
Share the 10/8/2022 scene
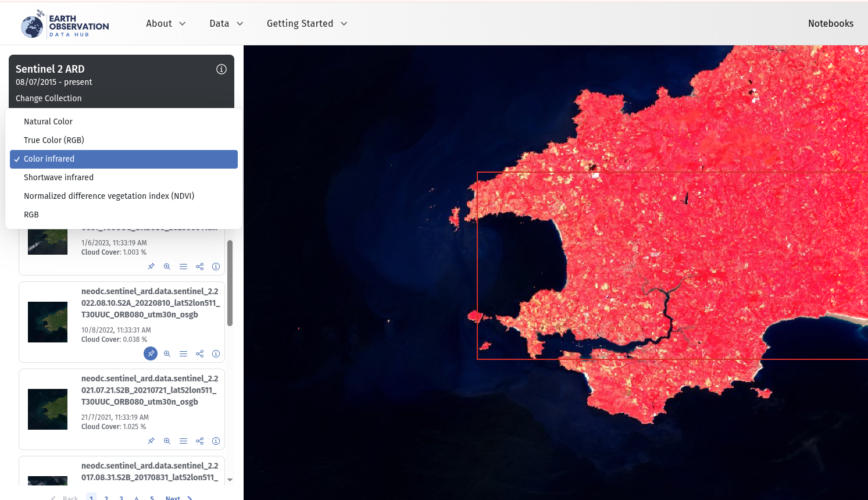click(x=199, y=353)
